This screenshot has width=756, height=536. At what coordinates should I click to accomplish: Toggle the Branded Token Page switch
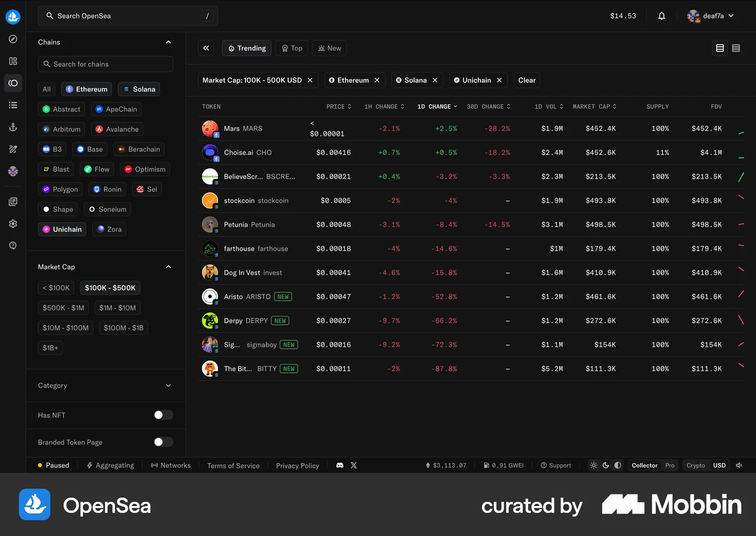[163, 442]
